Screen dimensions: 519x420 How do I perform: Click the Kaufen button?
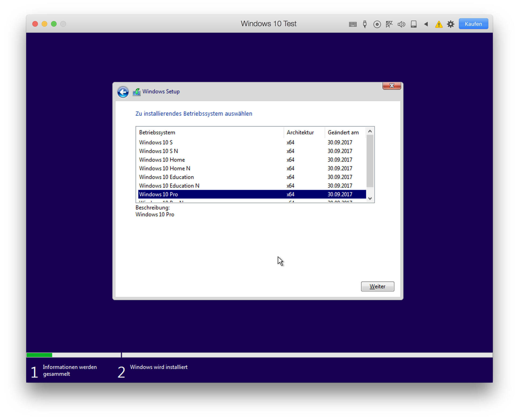point(473,24)
